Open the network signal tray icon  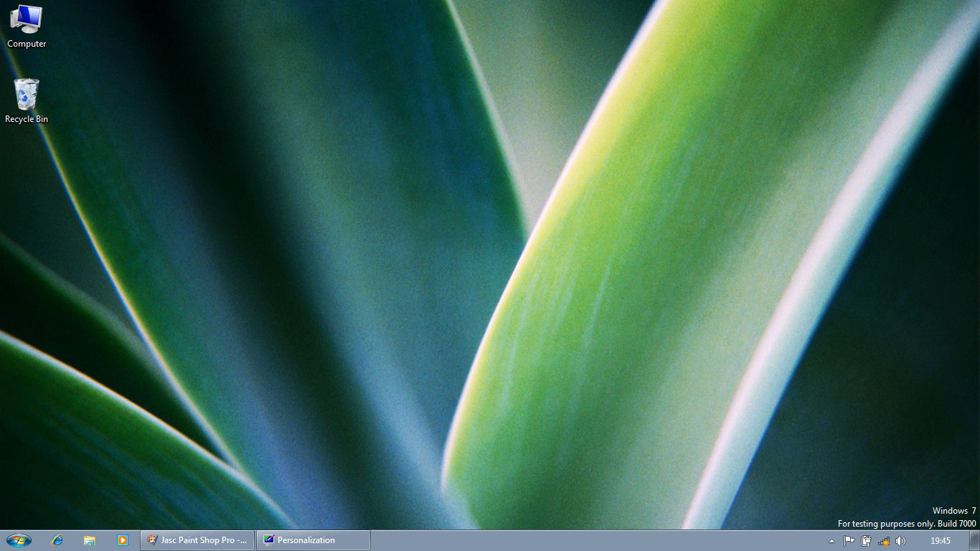pos(884,541)
